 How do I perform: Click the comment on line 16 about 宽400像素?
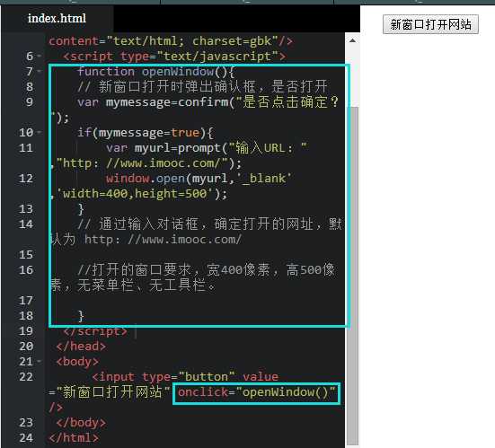pos(193,277)
